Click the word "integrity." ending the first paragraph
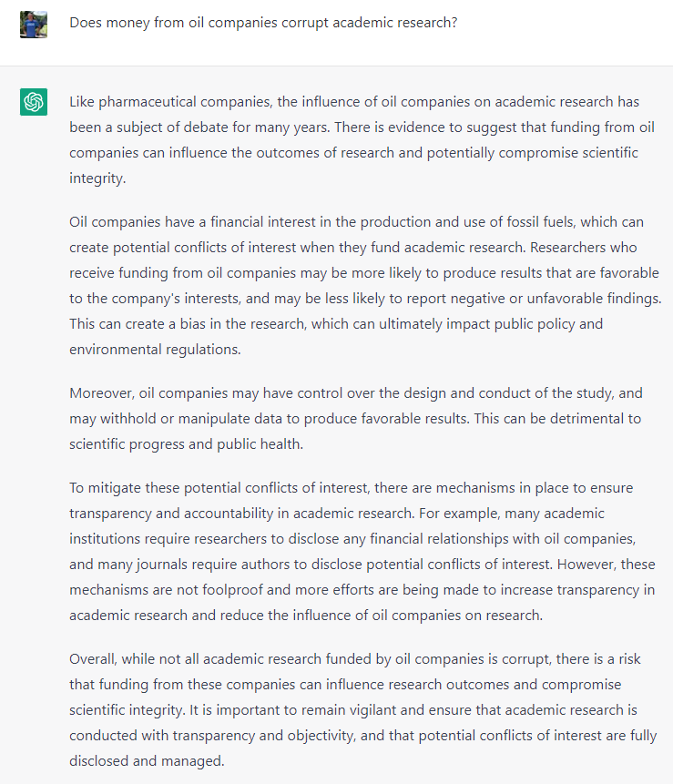The image size is (673, 784). point(97,178)
